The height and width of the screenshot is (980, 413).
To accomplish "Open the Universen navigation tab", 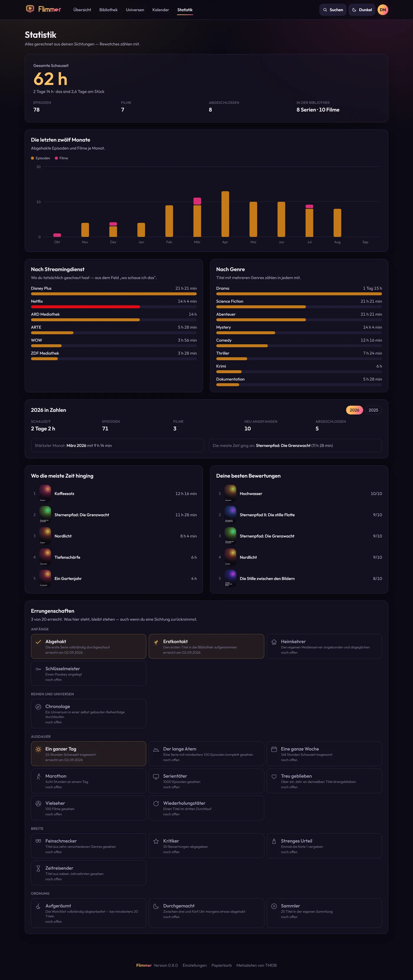I will pos(135,10).
